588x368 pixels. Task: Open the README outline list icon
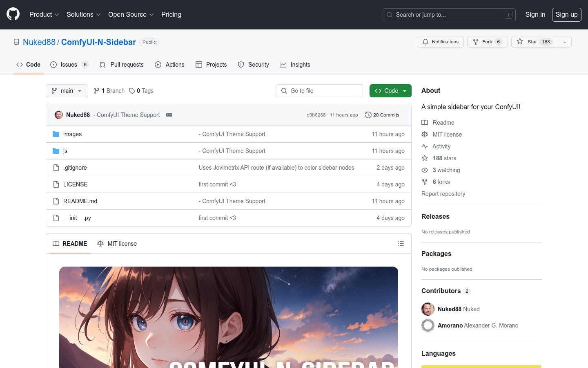pos(401,243)
